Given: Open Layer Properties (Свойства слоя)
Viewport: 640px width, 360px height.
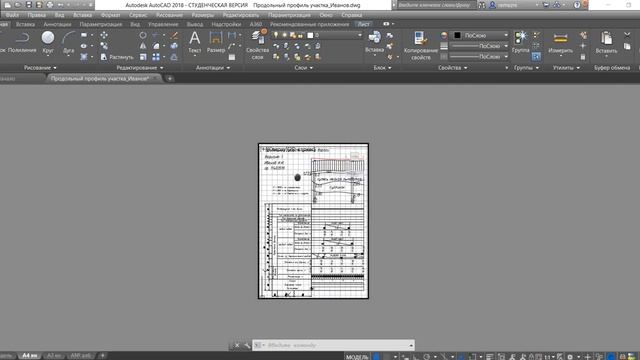Looking at the screenshot, I should [x=257, y=45].
